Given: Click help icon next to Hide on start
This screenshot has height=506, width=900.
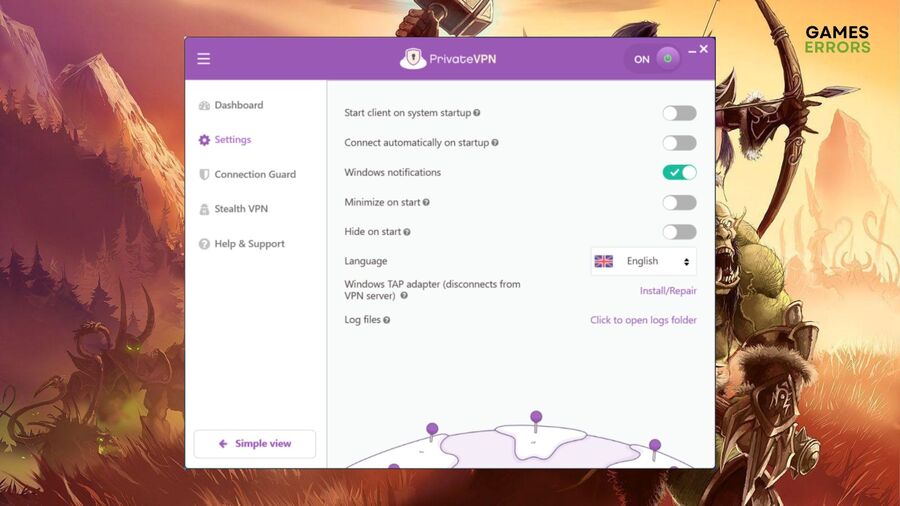Looking at the screenshot, I should pyautogui.click(x=406, y=232).
